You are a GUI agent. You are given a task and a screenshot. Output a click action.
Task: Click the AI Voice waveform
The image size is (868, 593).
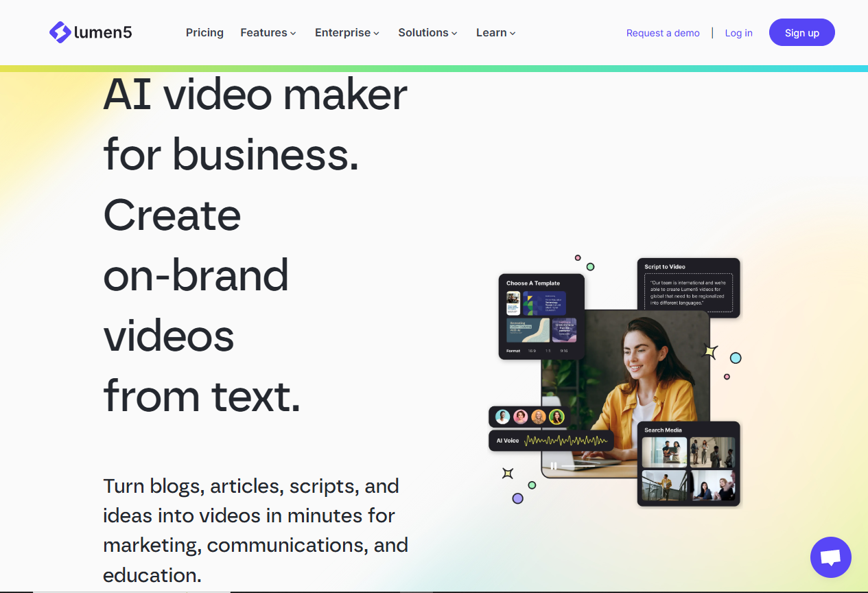click(x=565, y=441)
